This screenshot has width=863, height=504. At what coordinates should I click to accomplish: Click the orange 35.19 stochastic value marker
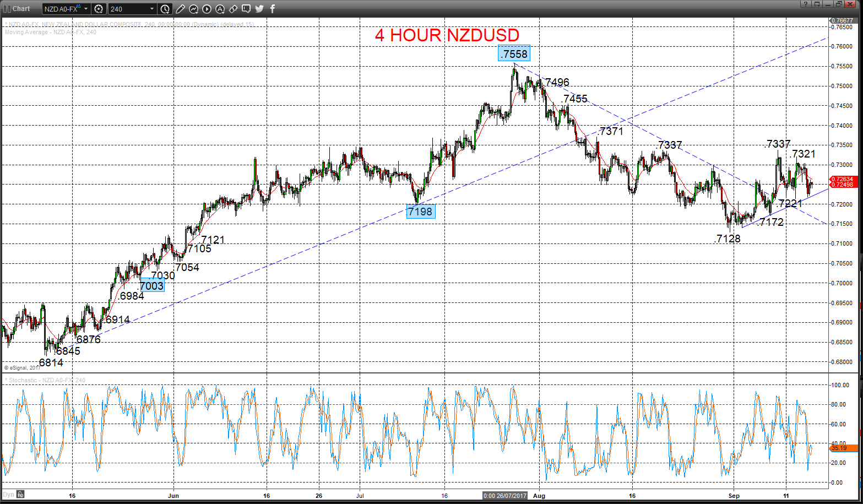pos(843,448)
